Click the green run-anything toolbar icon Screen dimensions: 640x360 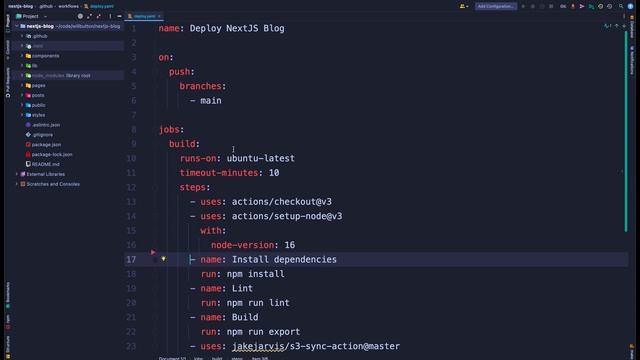(x=591, y=6)
